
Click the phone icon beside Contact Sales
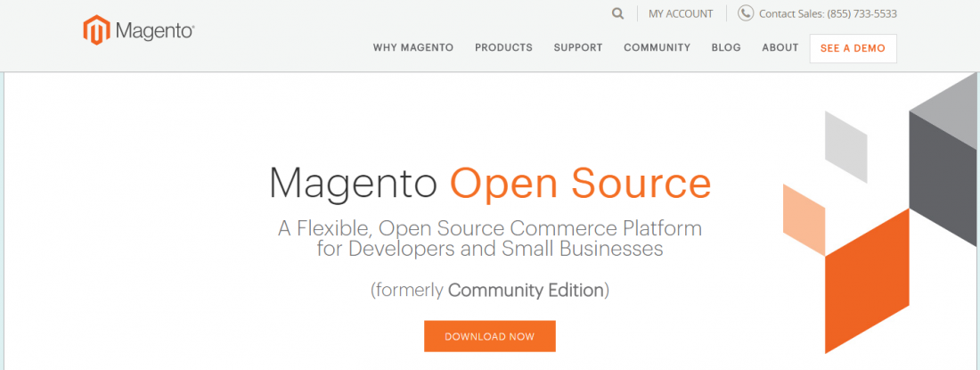pos(746,13)
